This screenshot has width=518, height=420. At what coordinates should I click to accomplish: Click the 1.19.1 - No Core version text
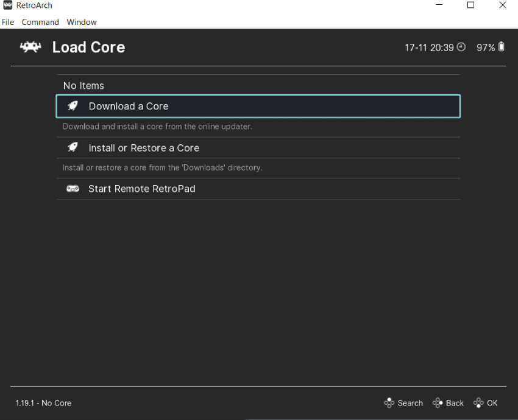[x=43, y=403]
